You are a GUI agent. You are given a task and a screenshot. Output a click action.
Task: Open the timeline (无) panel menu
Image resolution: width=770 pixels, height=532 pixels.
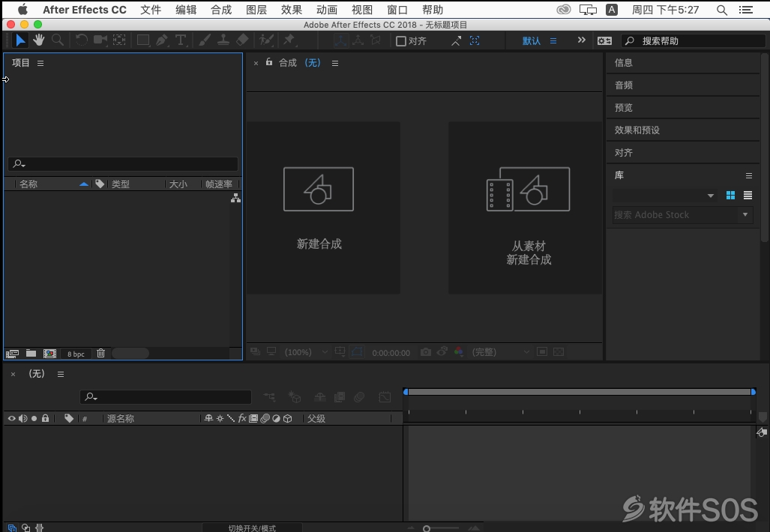[61, 374]
